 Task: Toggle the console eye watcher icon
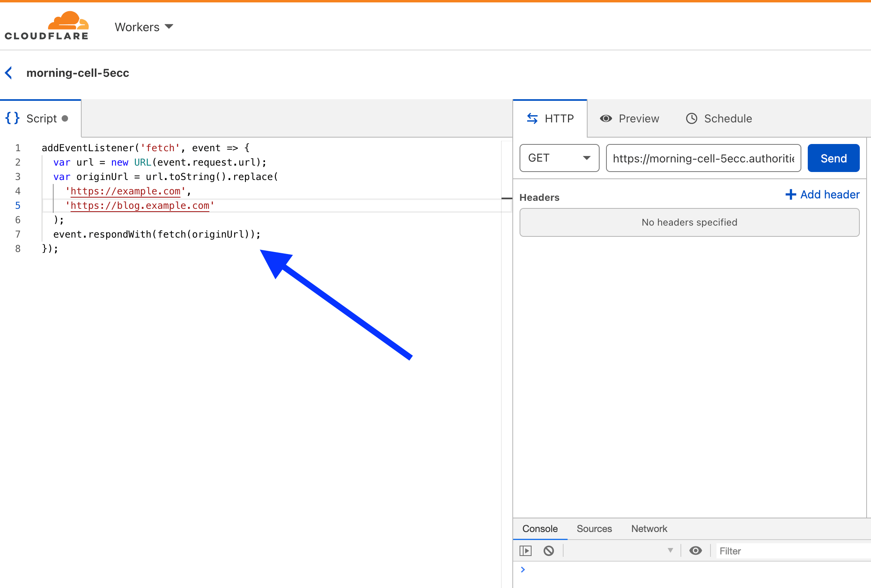click(x=696, y=550)
